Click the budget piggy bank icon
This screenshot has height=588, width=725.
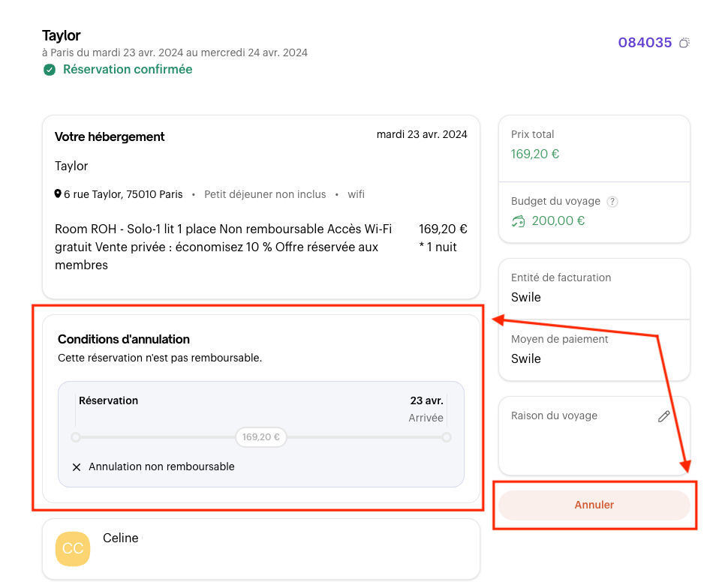coord(519,221)
